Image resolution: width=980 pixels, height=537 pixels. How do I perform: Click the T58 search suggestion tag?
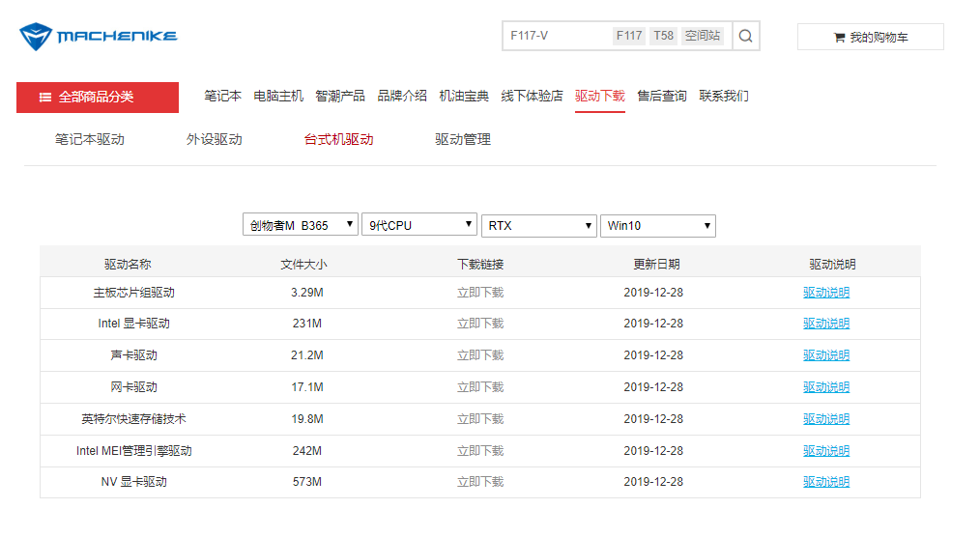click(x=663, y=36)
